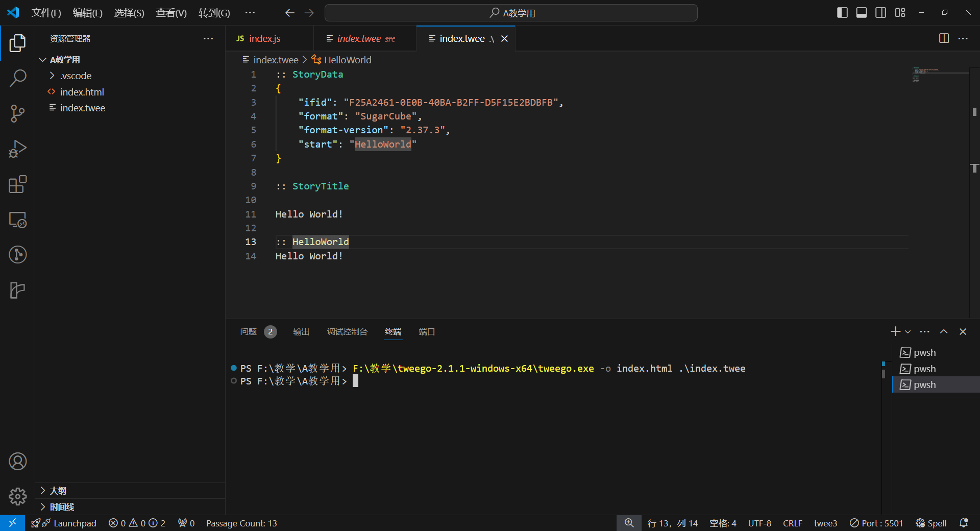The width and height of the screenshot is (980, 531).
Task: Click HelloWorld breadcrumb symbol
Action: point(342,60)
